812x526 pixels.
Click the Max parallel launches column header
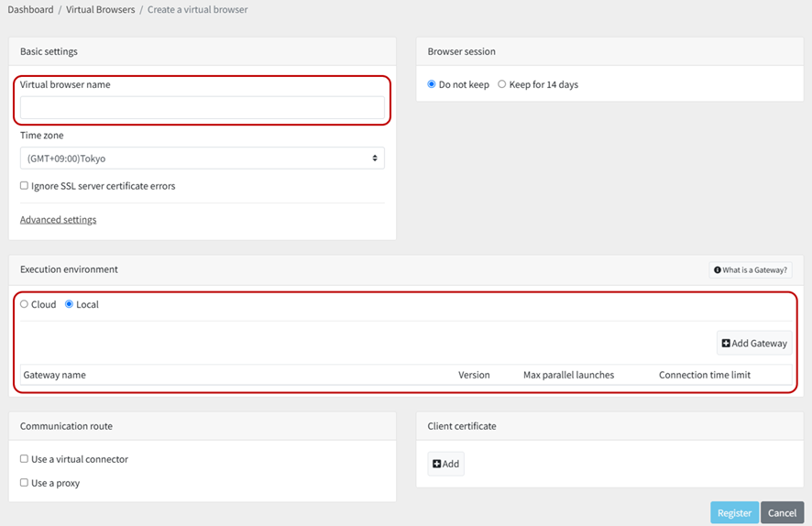coord(568,375)
